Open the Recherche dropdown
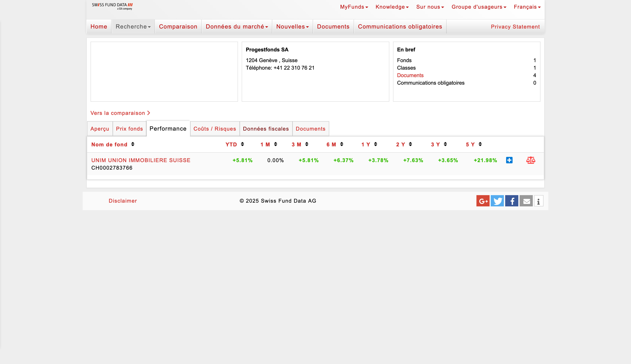631x364 pixels. (x=133, y=26)
